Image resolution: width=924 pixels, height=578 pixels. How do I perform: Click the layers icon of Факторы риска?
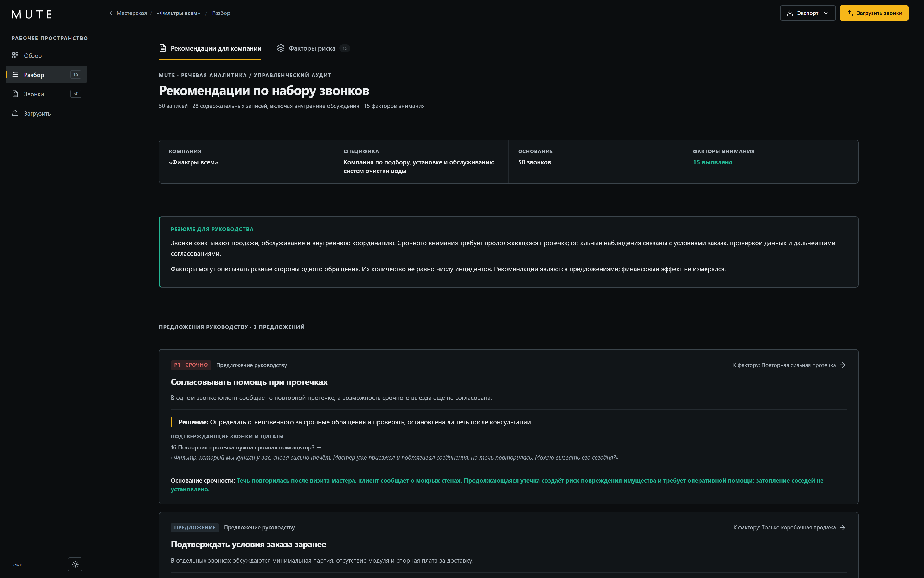pos(281,48)
